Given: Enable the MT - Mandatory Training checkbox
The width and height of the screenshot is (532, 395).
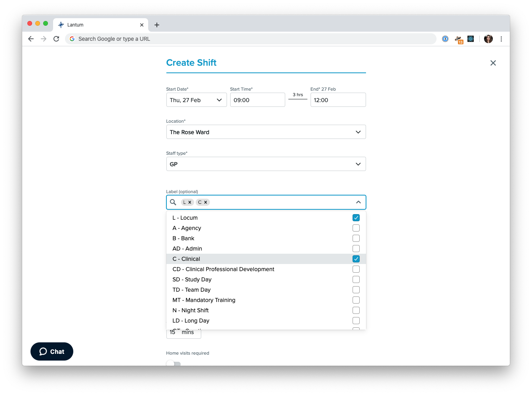Looking at the screenshot, I should (356, 300).
